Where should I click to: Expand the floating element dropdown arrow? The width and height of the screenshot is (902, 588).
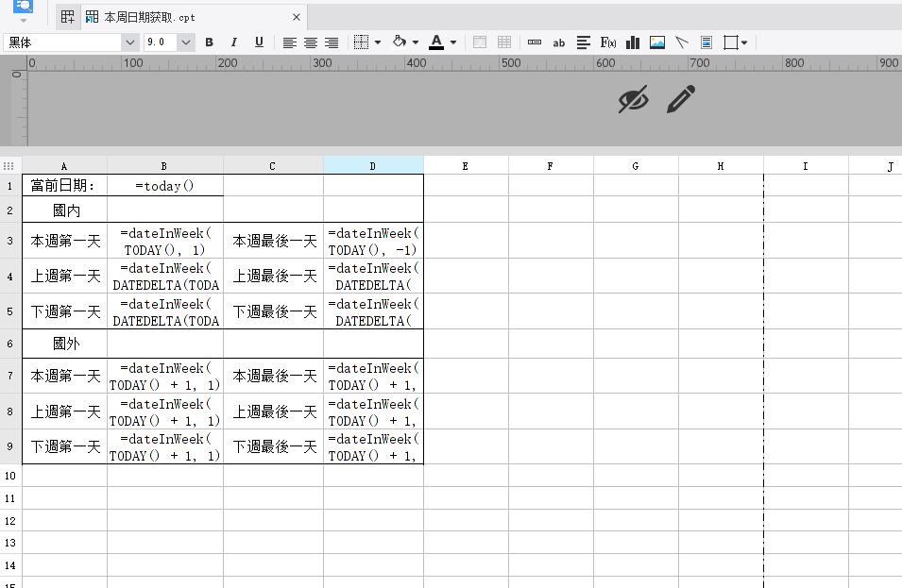coord(744,42)
